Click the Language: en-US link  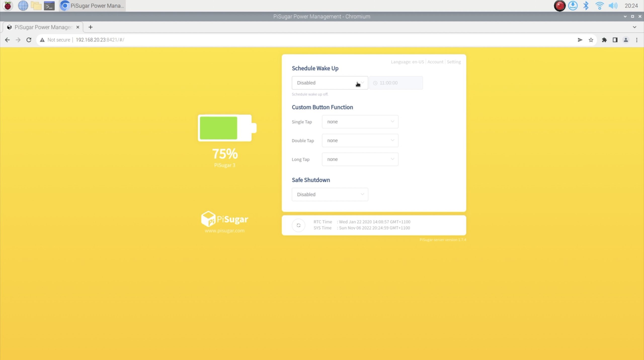coord(407,62)
